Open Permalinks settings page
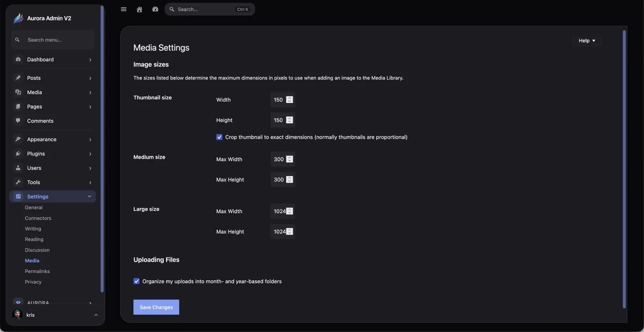 [x=37, y=271]
